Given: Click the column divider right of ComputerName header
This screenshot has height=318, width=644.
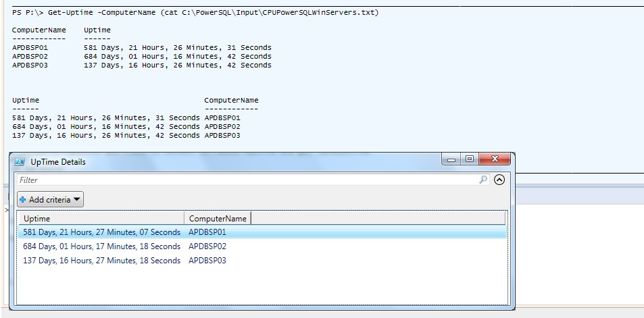Looking at the screenshot, I should tap(251, 219).
